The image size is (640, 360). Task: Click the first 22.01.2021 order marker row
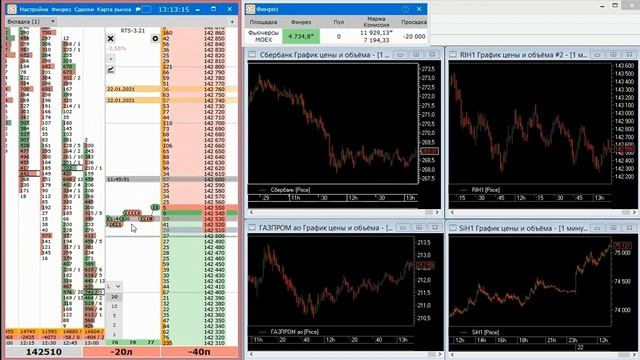pyautogui.click(x=133, y=89)
